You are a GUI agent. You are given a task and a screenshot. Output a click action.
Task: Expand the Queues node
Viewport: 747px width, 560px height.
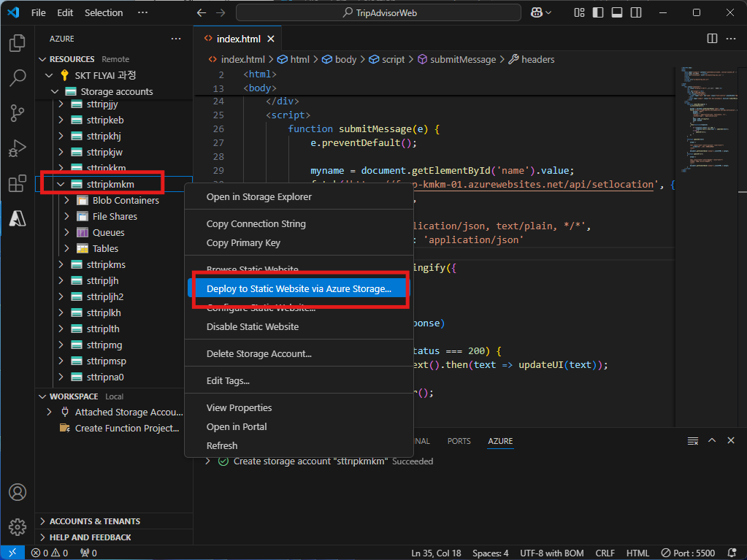point(66,232)
